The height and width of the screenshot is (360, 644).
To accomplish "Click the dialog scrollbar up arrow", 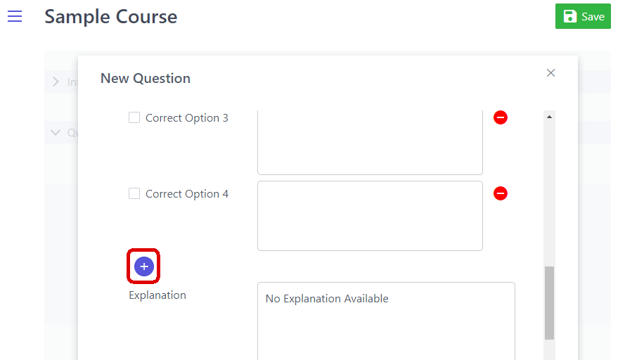I will pyautogui.click(x=550, y=117).
